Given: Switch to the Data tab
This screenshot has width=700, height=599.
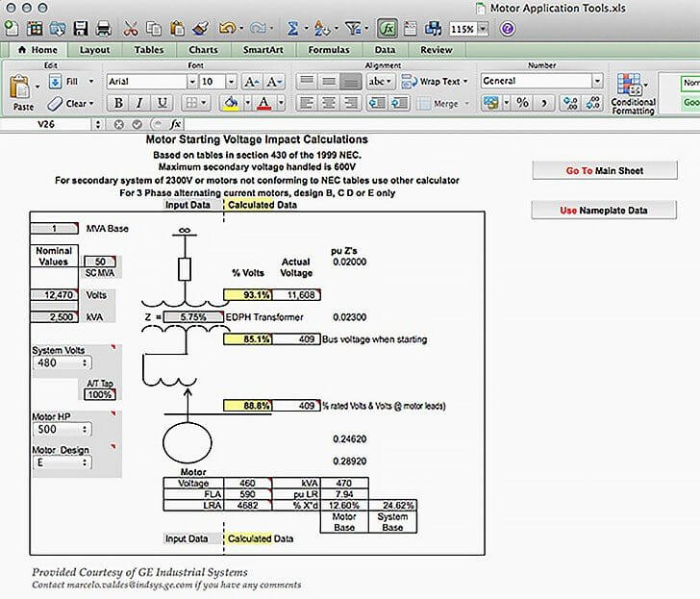Looking at the screenshot, I should pyautogui.click(x=385, y=50).
